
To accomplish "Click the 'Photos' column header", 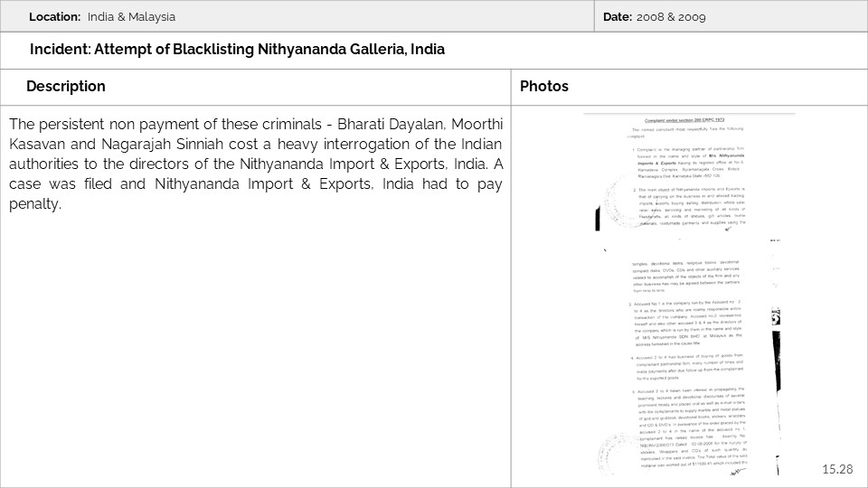I will tap(544, 87).
